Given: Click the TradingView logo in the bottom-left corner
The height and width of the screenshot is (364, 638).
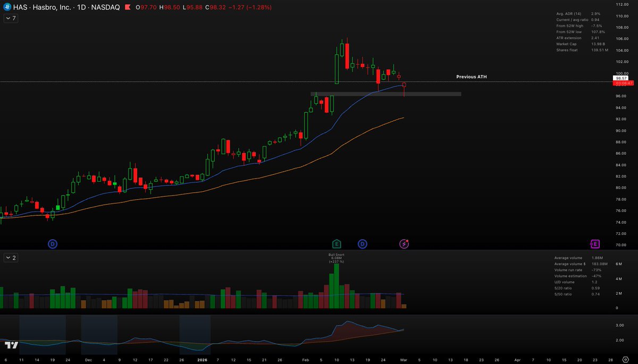Looking at the screenshot, I should tap(12, 345).
